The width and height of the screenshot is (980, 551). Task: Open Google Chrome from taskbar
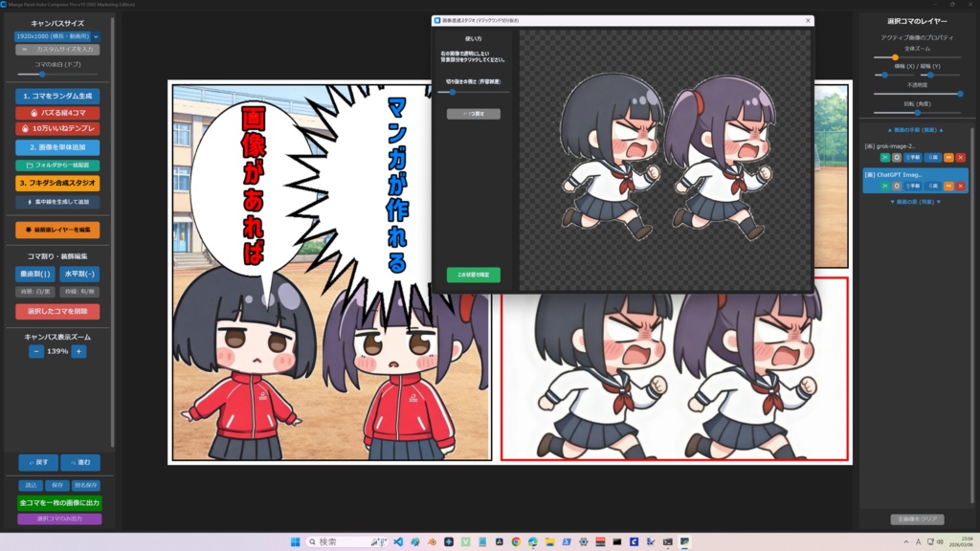pyautogui.click(x=516, y=541)
